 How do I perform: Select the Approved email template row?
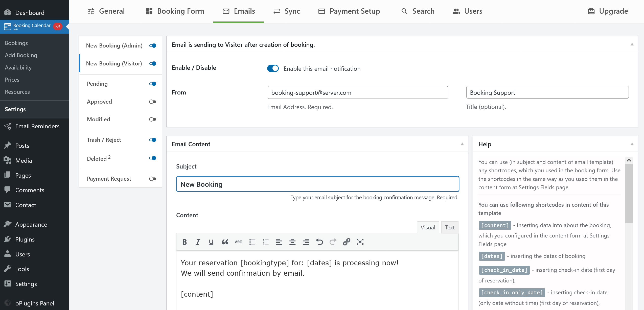[x=120, y=102]
